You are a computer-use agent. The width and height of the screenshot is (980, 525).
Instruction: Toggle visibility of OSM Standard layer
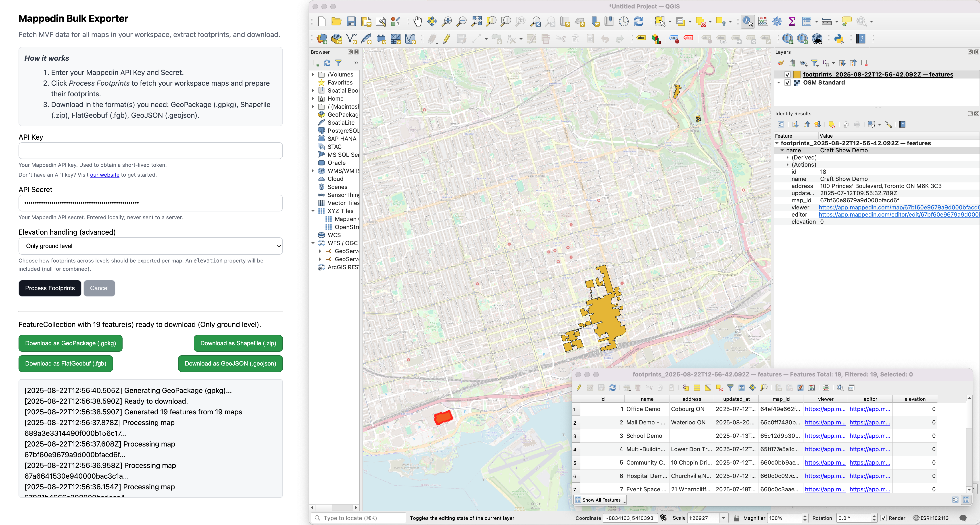pyautogui.click(x=788, y=83)
